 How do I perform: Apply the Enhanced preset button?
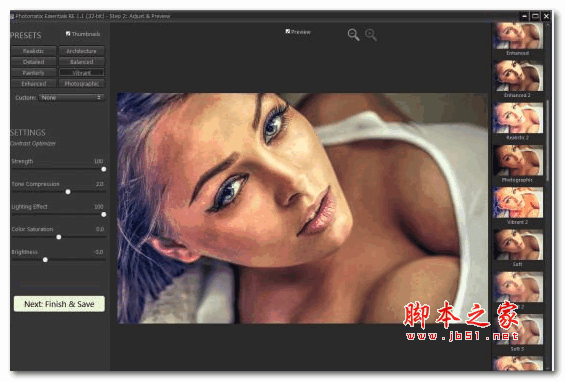pyautogui.click(x=34, y=84)
